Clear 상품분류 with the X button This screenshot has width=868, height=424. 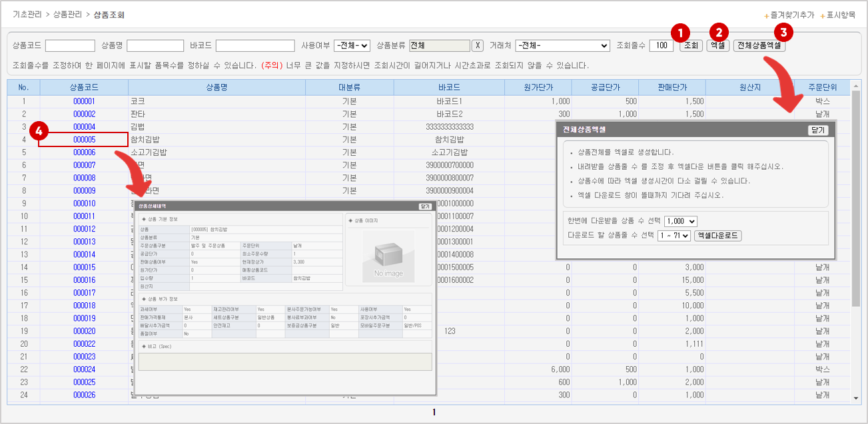[x=478, y=46]
